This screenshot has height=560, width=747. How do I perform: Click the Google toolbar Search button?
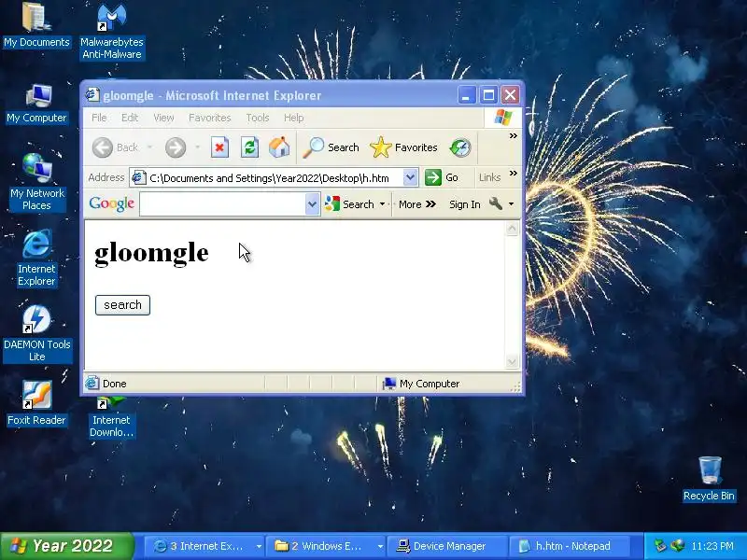click(349, 204)
